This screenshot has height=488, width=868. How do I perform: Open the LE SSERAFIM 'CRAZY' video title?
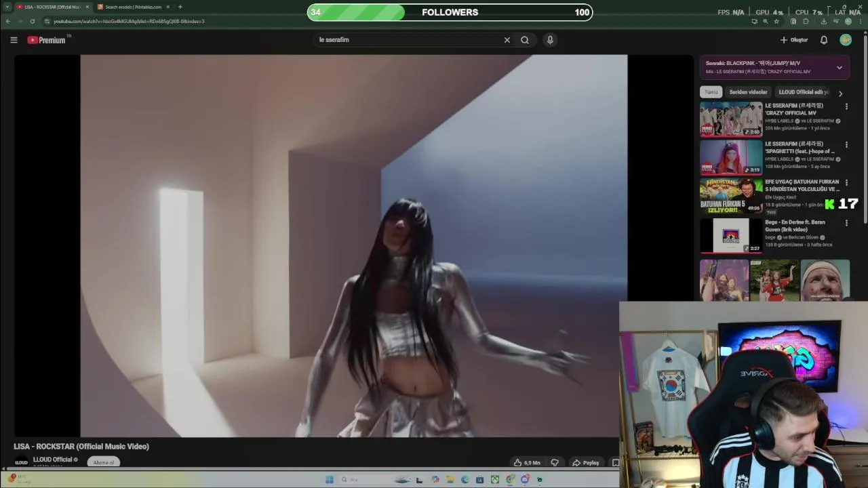pyautogui.click(x=794, y=109)
